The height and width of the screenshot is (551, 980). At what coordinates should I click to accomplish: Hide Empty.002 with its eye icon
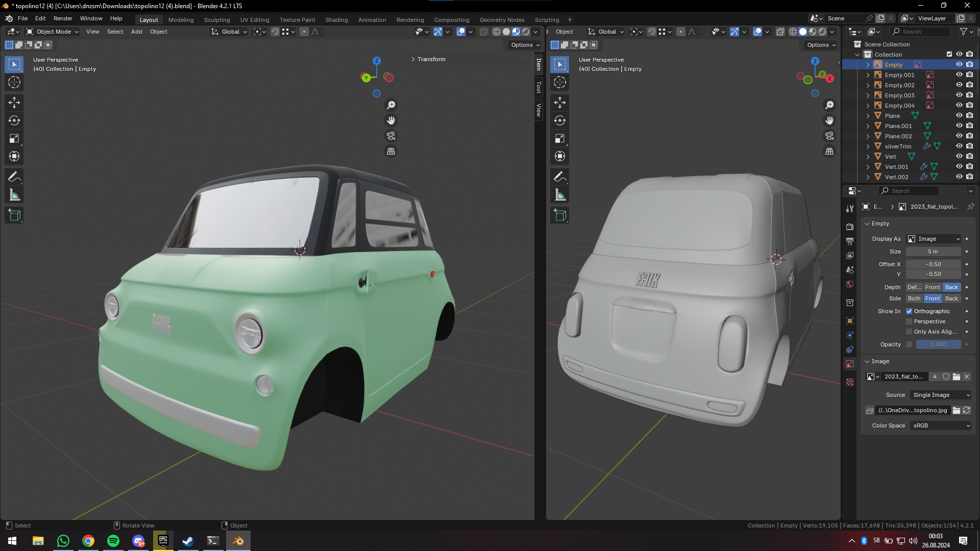coord(959,85)
